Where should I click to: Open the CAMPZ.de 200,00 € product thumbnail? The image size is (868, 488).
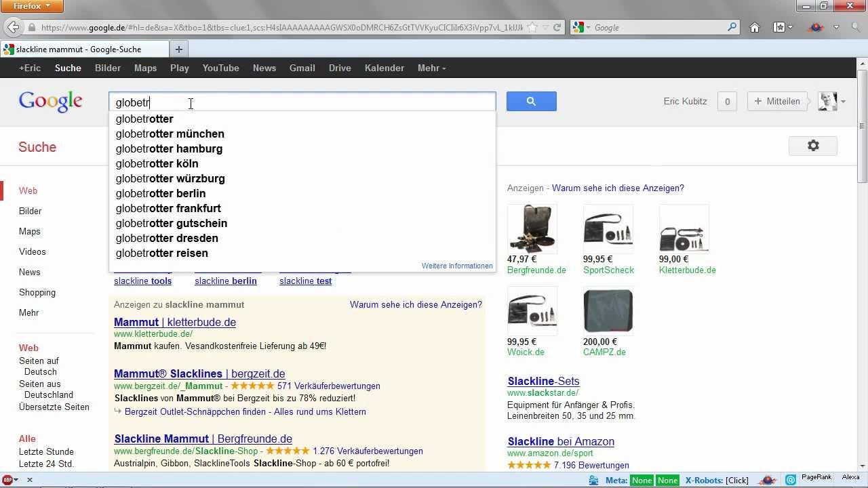pyautogui.click(x=608, y=311)
